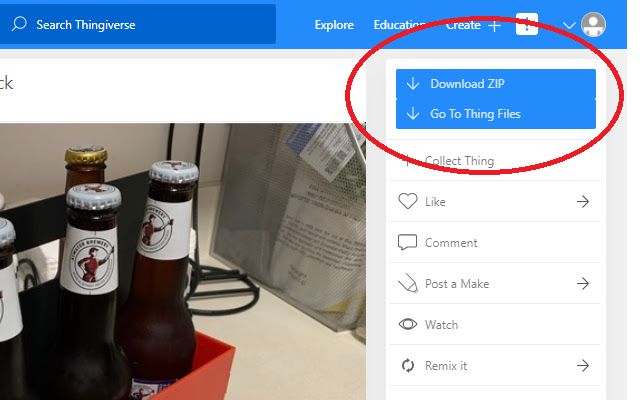
Task: Click the Post a Make pencil icon
Action: tap(407, 284)
